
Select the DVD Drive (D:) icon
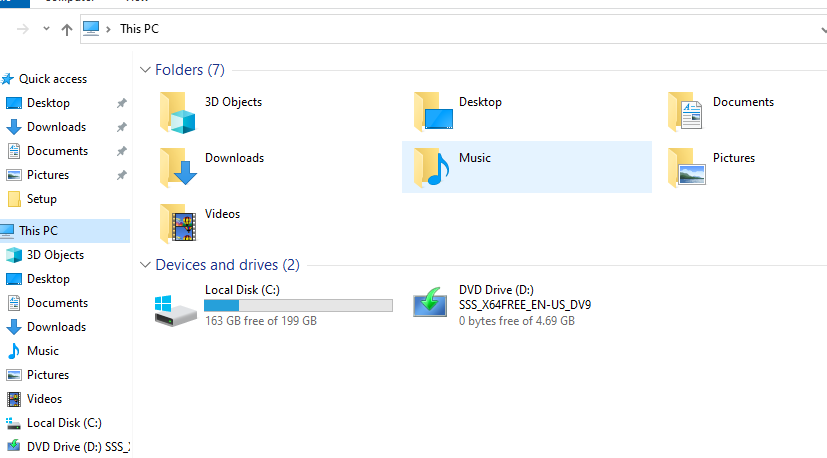pyautogui.click(x=432, y=304)
